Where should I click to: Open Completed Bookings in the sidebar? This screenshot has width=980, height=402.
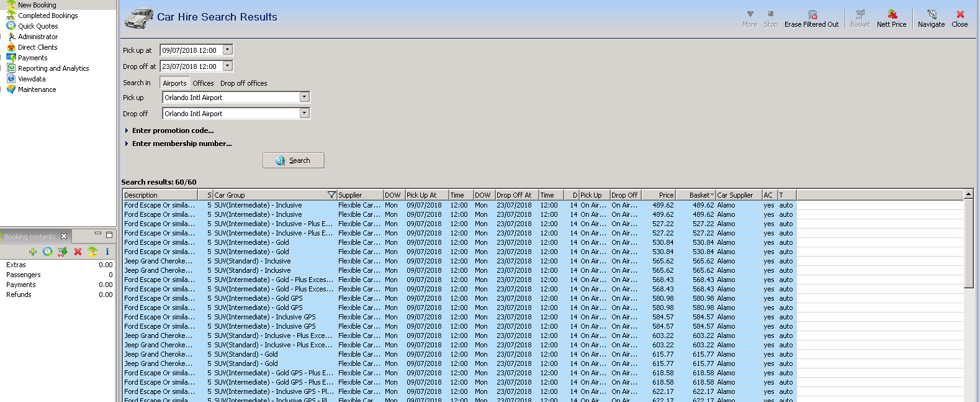(x=48, y=16)
